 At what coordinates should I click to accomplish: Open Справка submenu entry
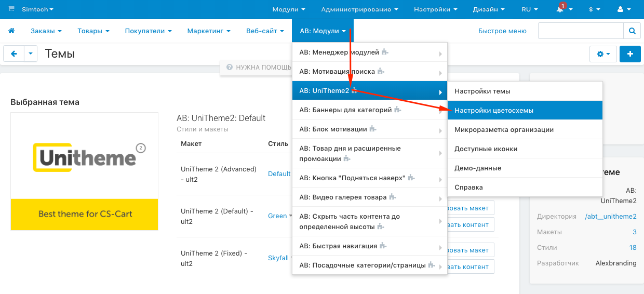(525, 187)
